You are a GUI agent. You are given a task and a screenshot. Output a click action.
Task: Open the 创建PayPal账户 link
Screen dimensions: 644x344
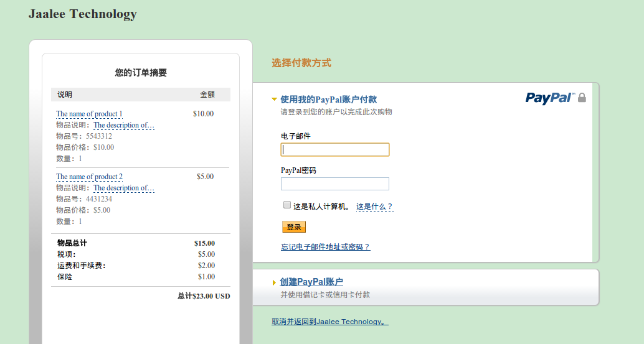pos(311,282)
